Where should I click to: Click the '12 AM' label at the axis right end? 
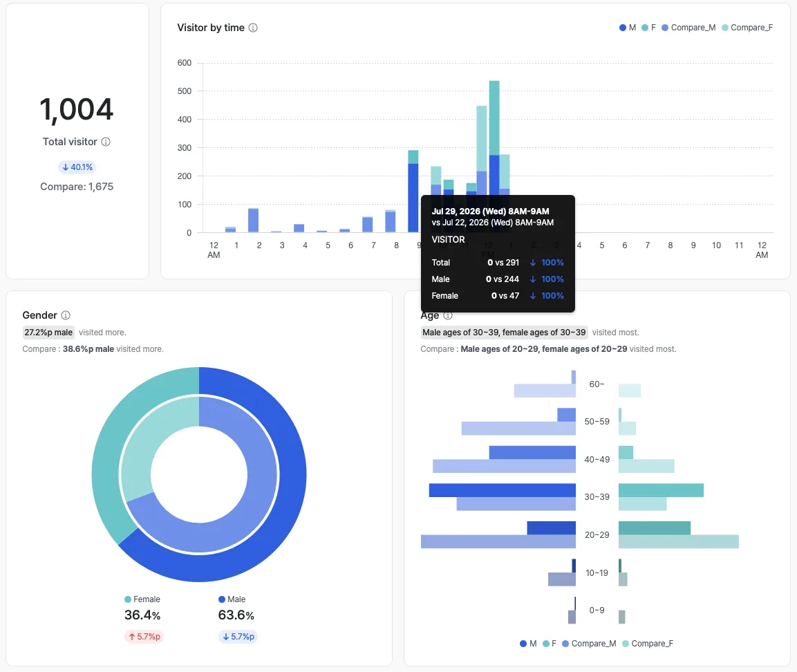point(762,250)
